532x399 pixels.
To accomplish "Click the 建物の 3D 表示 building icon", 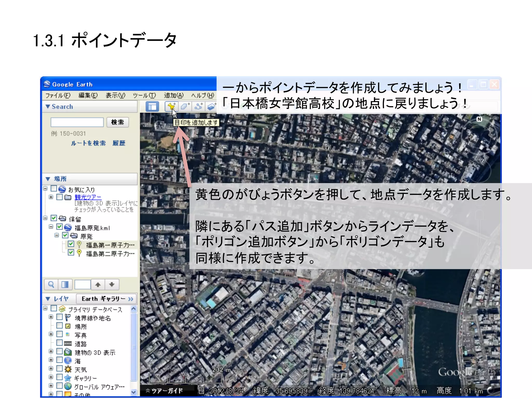I will pyautogui.click(x=68, y=352).
